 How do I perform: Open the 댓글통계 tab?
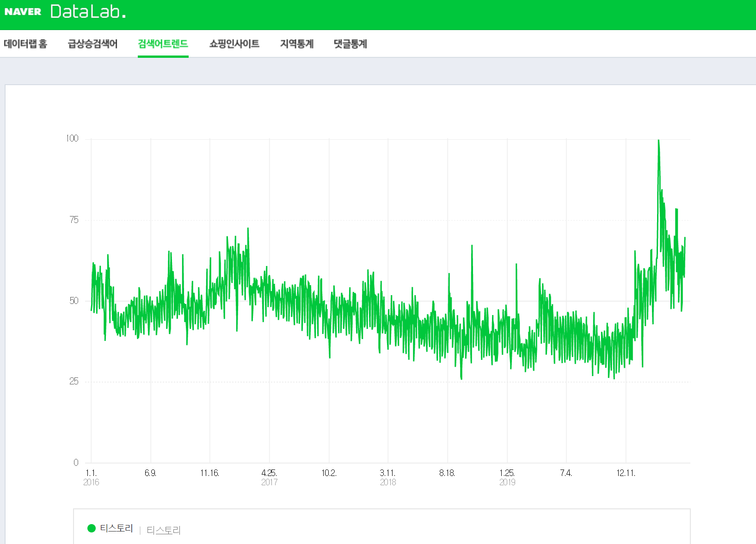[350, 44]
